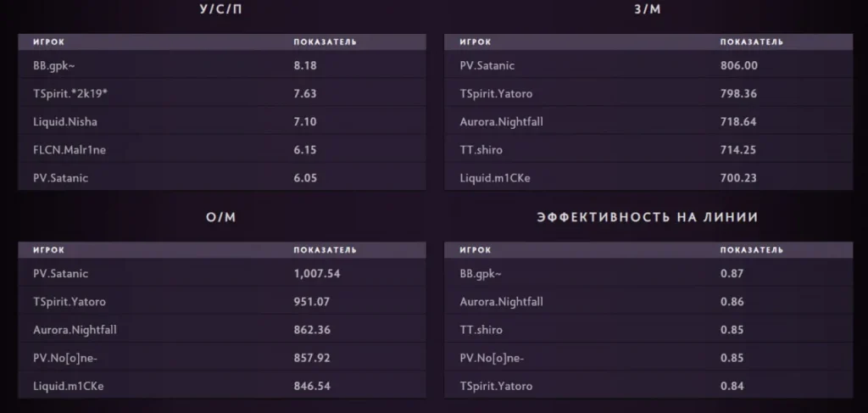
Task: Click TSpirit.*2k19* player name
Action: (70, 93)
